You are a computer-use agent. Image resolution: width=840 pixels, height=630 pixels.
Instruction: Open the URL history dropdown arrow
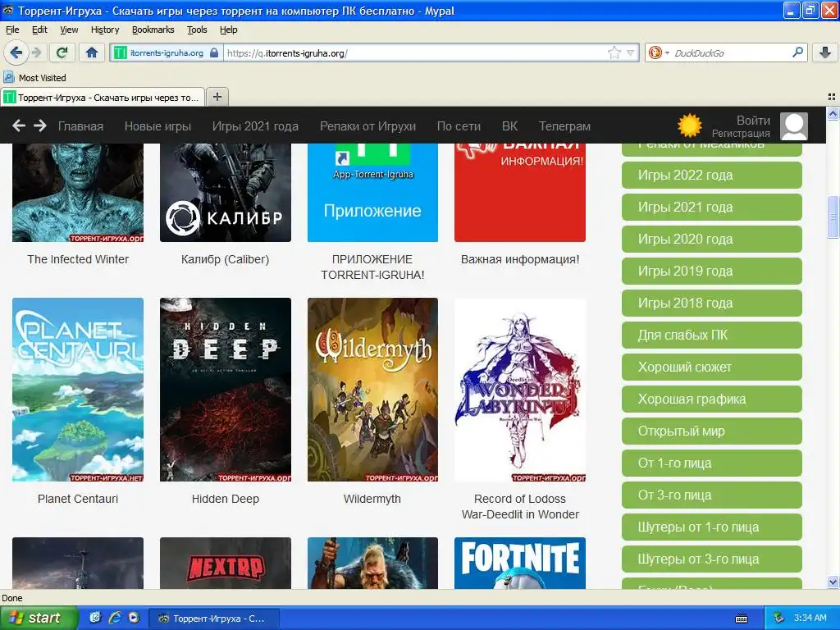[x=631, y=52]
